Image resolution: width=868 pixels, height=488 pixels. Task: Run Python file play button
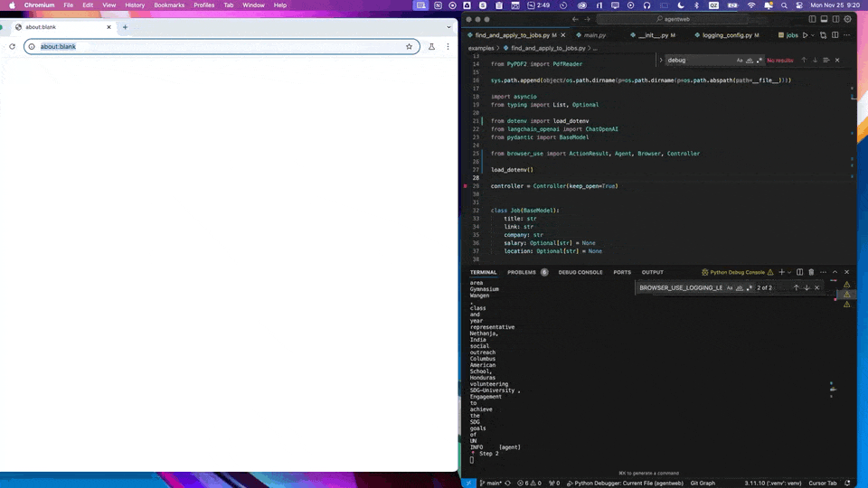(x=806, y=35)
